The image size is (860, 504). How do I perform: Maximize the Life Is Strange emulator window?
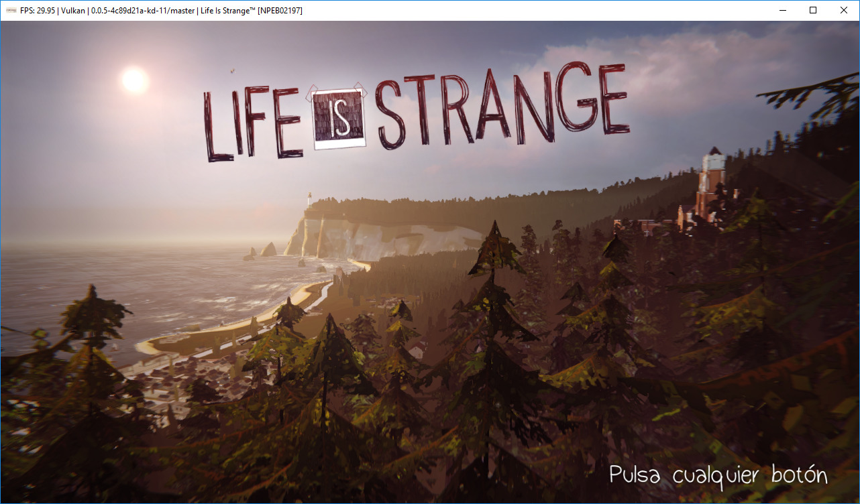coord(813,10)
